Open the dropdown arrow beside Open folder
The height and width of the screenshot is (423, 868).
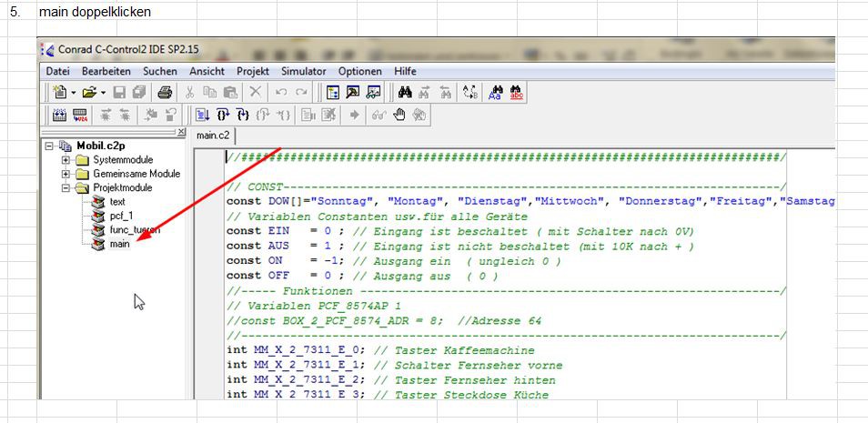[104, 93]
